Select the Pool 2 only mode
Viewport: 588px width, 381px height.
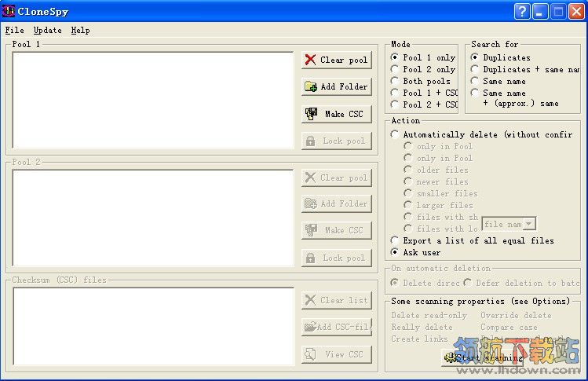click(395, 69)
